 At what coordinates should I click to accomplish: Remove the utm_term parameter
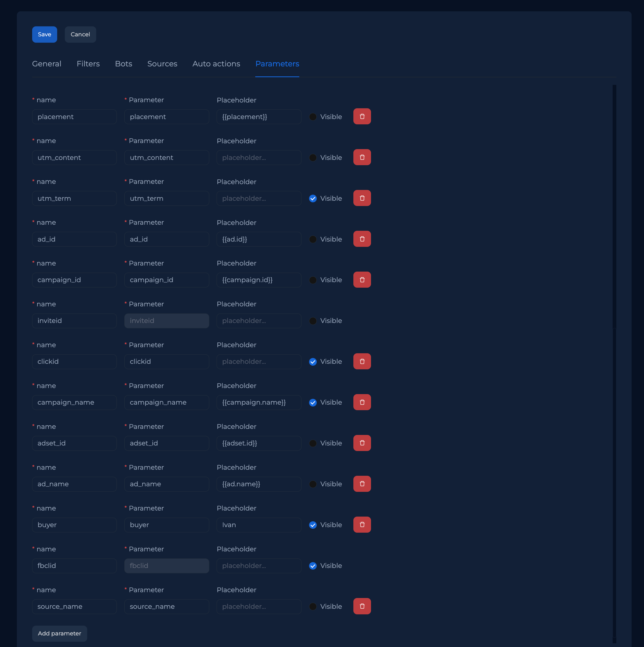coord(362,198)
